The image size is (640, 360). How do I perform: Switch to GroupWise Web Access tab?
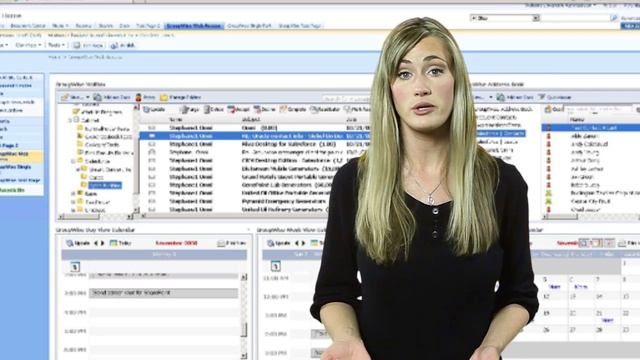[194, 26]
